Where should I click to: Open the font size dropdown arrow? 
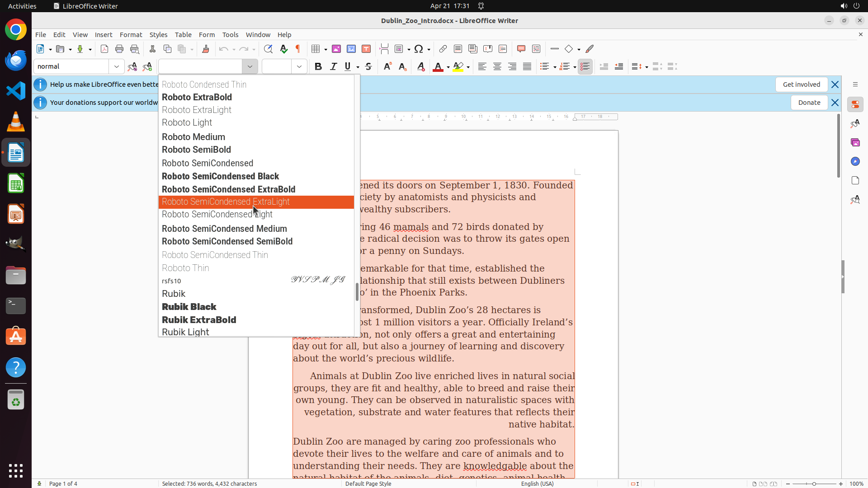click(299, 66)
